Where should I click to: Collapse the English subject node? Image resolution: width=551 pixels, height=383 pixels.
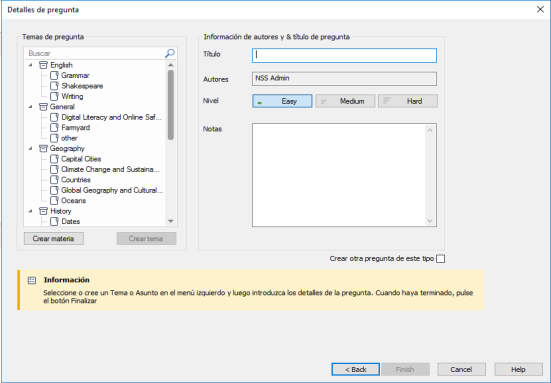pos(31,65)
